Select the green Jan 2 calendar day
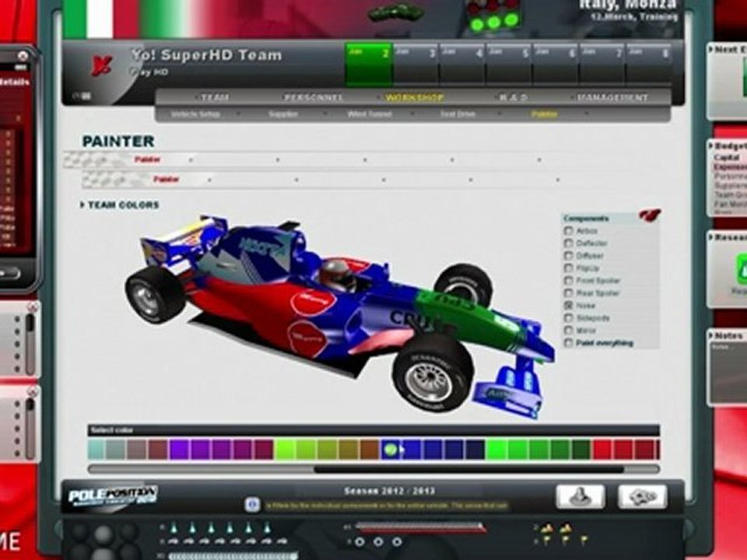 pyautogui.click(x=368, y=65)
